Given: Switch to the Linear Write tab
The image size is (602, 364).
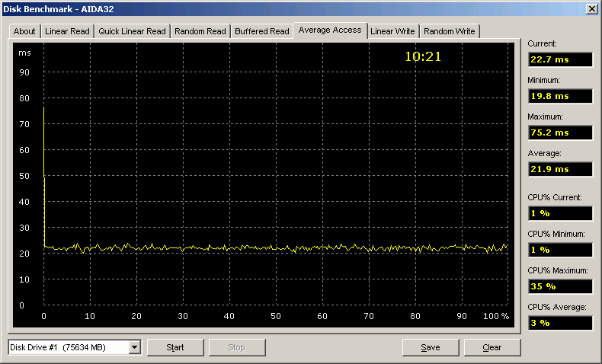Looking at the screenshot, I should coord(392,31).
